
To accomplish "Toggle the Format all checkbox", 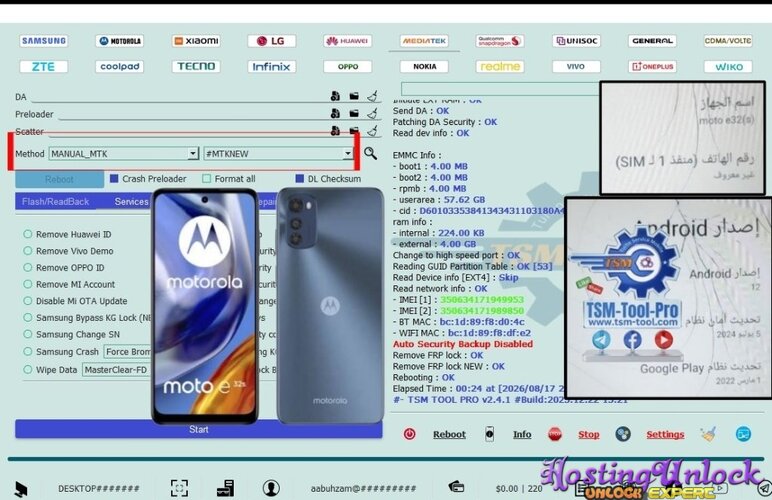I will pyautogui.click(x=206, y=179).
